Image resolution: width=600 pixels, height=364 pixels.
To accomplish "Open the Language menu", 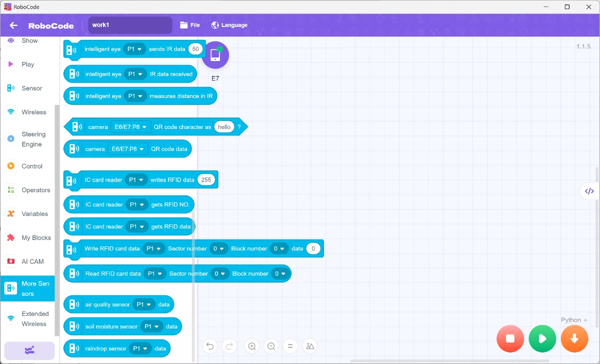I will (x=229, y=25).
